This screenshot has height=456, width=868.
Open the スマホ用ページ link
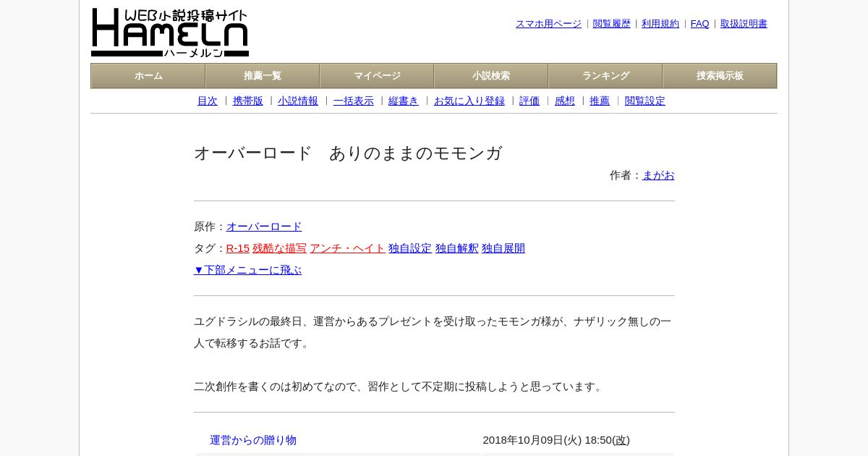click(548, 24)
